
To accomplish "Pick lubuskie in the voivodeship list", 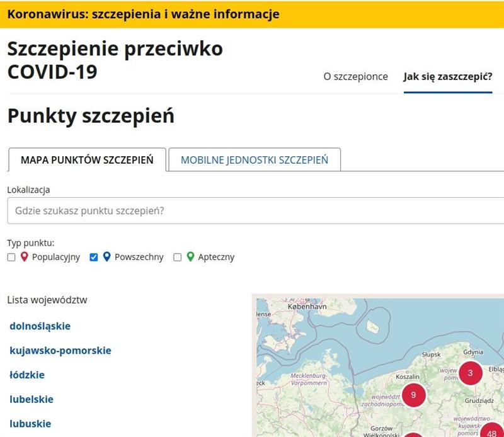I will click(x=30, y=424).
